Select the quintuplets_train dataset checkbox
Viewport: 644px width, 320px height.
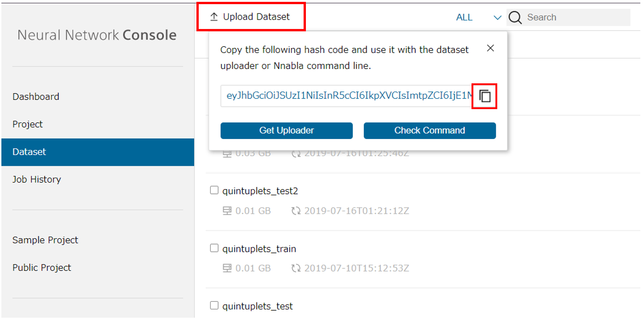pyautogui.click(x=214, y=249)
